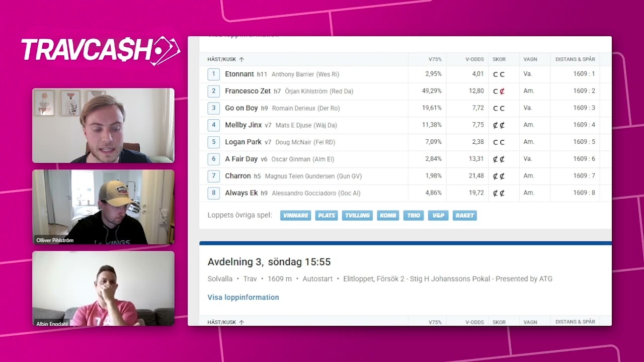Click driver name Alessandro Gocciadoro (Goc Al)
Screen dimensions: 644x362
[316, 194]
